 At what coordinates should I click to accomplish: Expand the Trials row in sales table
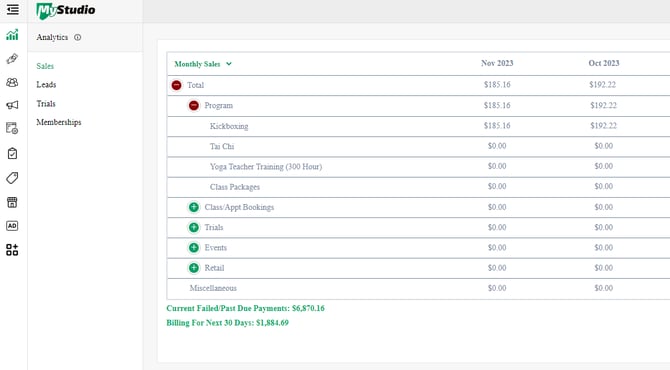(194, 227)
